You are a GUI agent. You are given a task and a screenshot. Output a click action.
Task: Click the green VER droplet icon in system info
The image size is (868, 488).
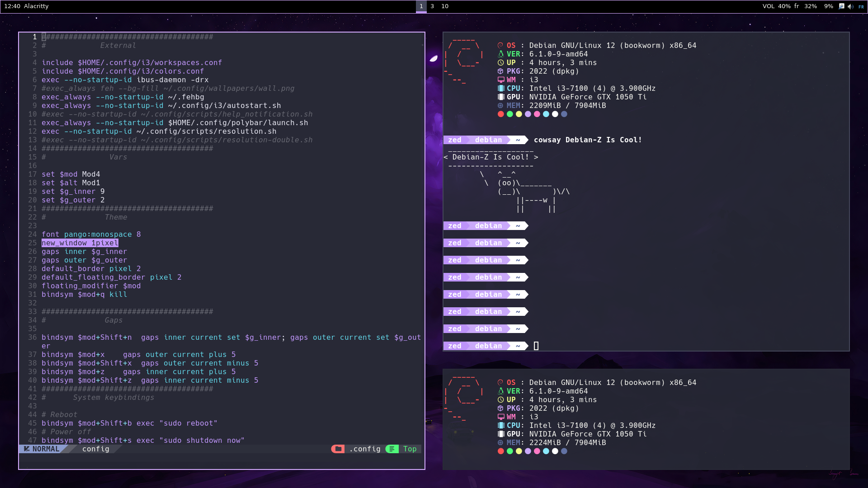[500, 54]
